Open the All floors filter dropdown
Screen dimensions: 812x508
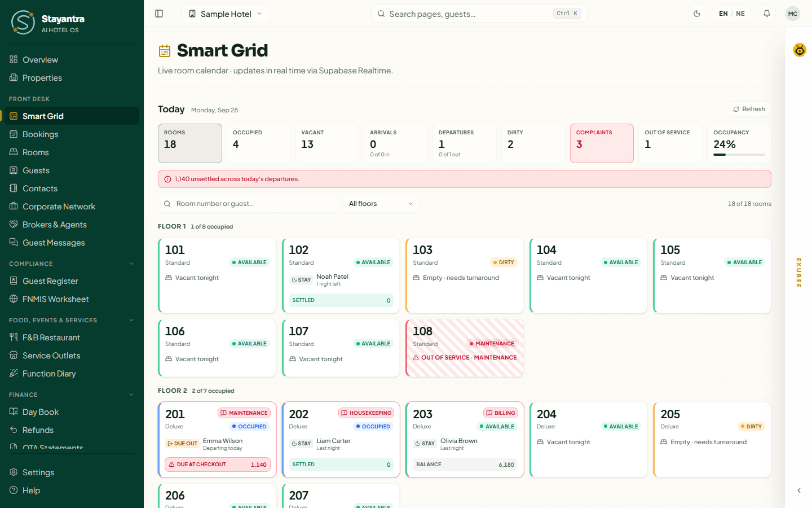coord(381,204)
